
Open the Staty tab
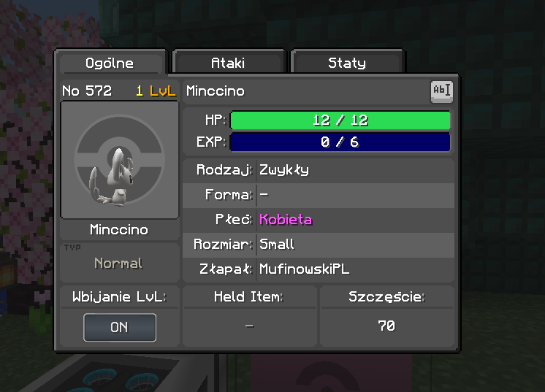point(346,63)
